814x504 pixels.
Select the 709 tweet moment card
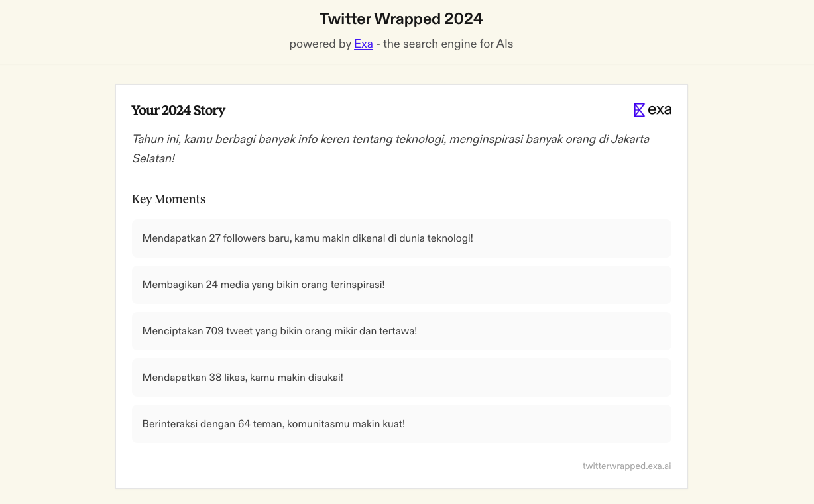[x=401, y=330]
